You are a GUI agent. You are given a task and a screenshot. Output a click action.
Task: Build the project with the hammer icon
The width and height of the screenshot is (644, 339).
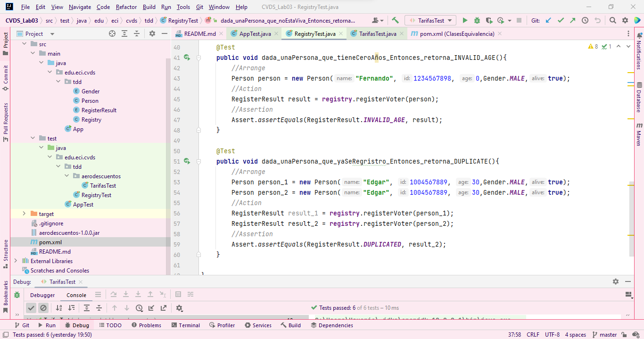(396, 21)
